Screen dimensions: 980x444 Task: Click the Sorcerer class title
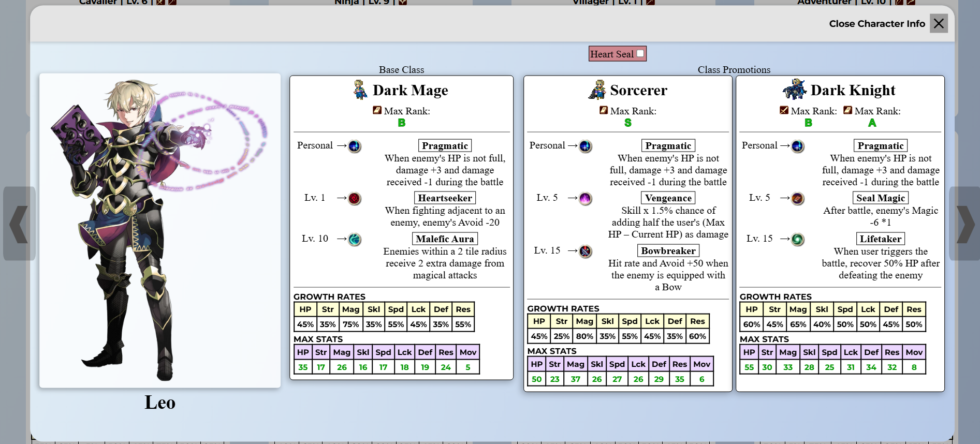click(x=639, y=90)
